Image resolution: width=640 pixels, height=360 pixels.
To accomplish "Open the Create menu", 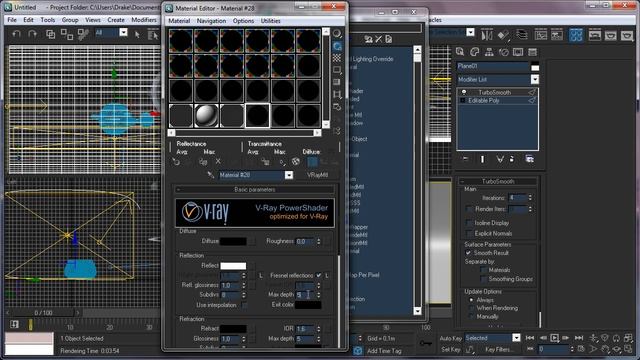I will coord(116,20).
